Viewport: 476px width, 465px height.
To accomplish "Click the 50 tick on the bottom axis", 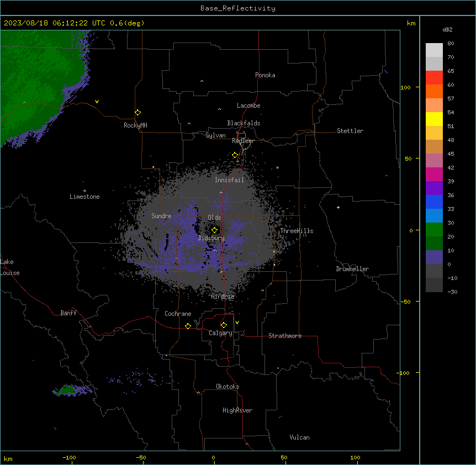I will tap(283, 457).
